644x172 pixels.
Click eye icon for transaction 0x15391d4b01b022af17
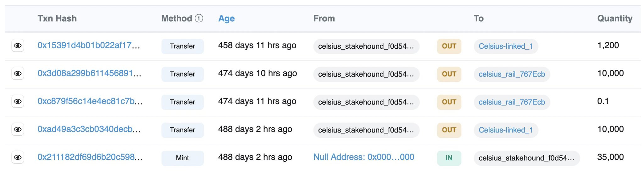tap(18, 46)
